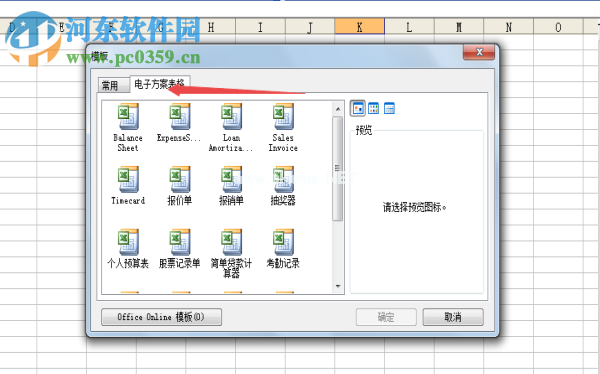This screenshot has height=374, width=600.
Task: Click the 确定 button
Action: point(386,317)
